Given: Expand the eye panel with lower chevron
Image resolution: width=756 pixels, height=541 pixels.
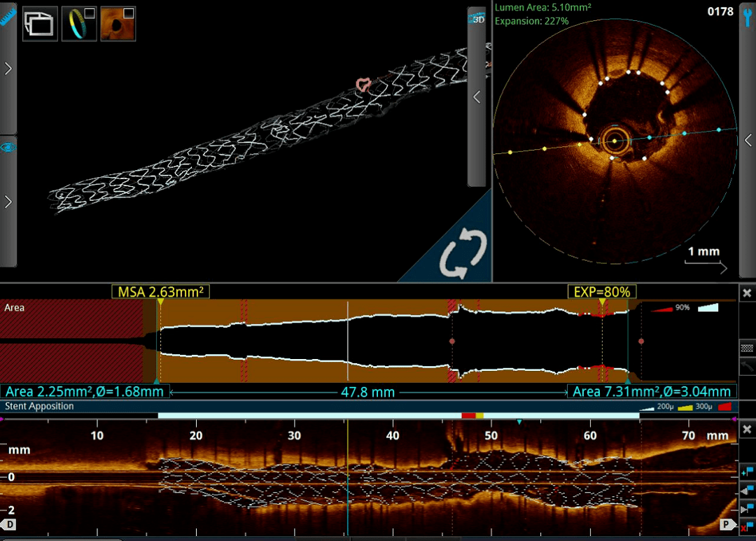Looking at the screenshot, I should [x=8, y=202].
